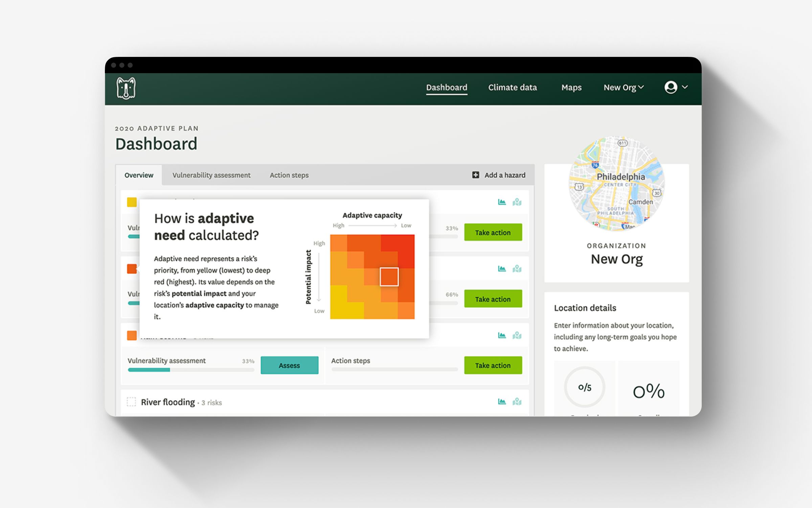Open Climate data page
The image size is (812, 508).
point(513,87)
